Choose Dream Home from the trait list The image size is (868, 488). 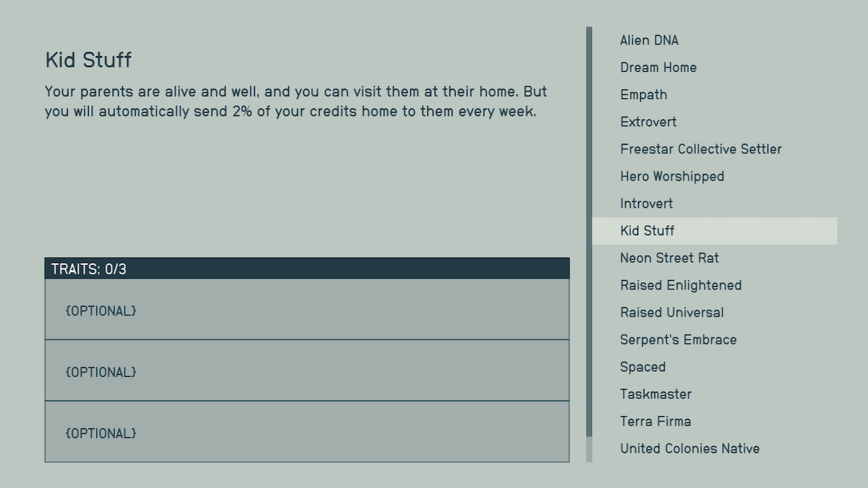pyautogui.click(x=658, y=68)
